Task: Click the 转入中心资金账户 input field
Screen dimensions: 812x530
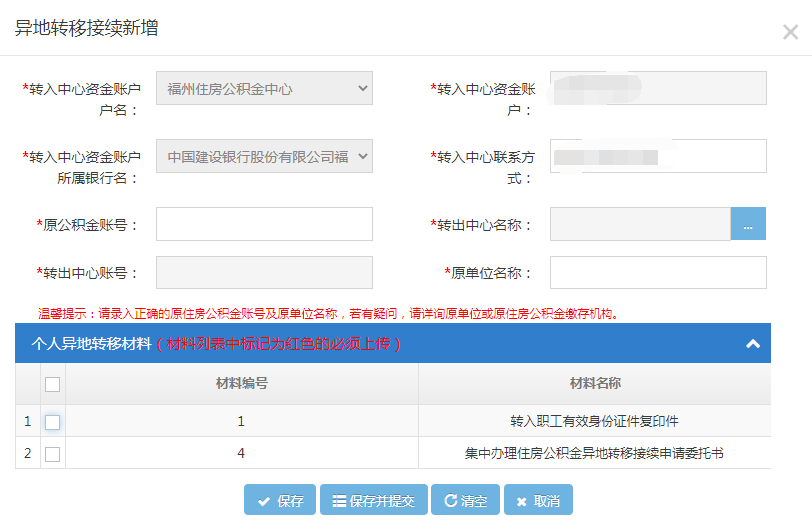Action: (x=658, y=88)
